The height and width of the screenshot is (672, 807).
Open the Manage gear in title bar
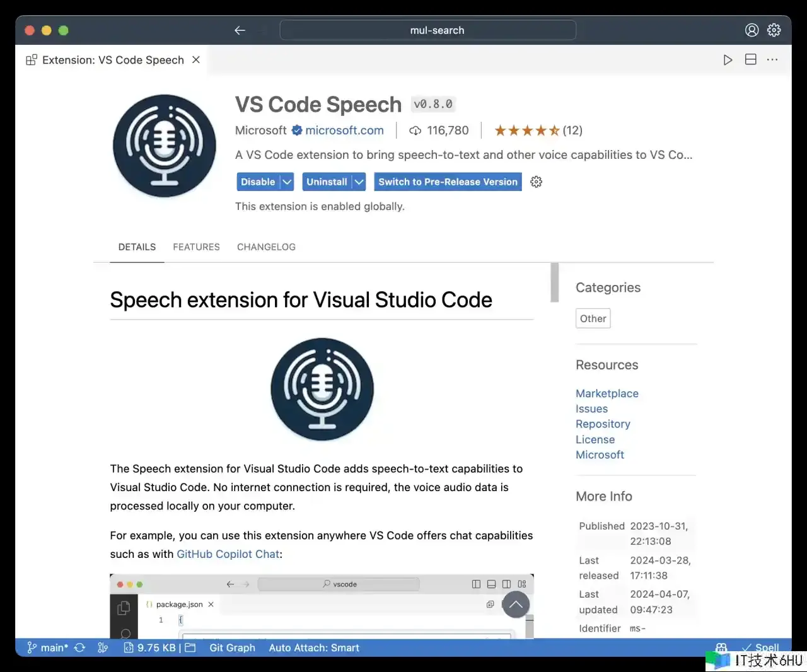pyautogui.click(x=774, y=30)
